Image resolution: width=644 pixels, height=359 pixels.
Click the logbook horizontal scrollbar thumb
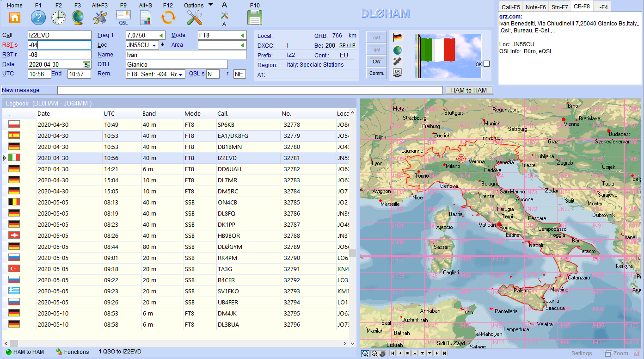14,343
